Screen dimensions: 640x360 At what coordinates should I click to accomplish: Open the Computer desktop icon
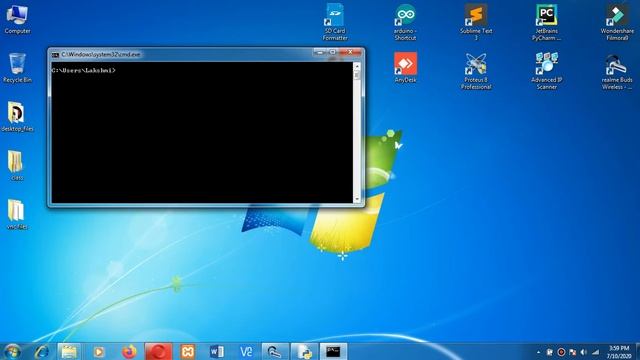pyautogui.click(x=17, y=19)
